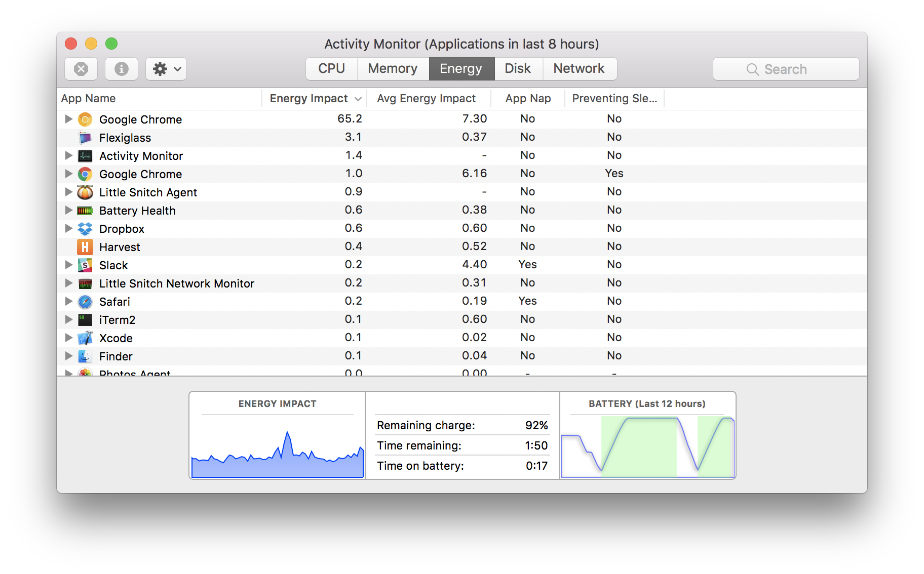Image resolution: width=924 pixels, height=574 pixels.
Task: Expand the Xcode row
Action: (x=68, y=338)
